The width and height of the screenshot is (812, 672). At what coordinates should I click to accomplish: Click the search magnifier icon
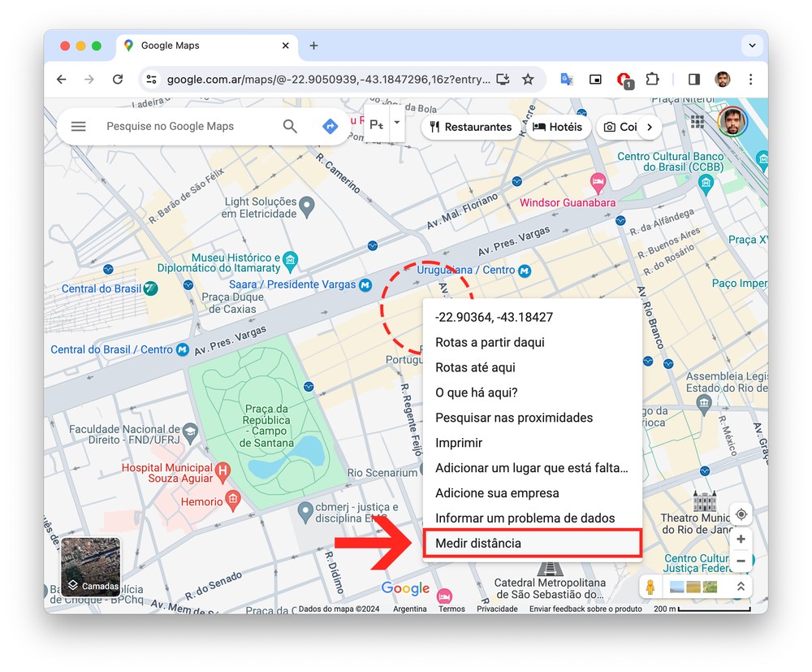(x=290, y=127)
